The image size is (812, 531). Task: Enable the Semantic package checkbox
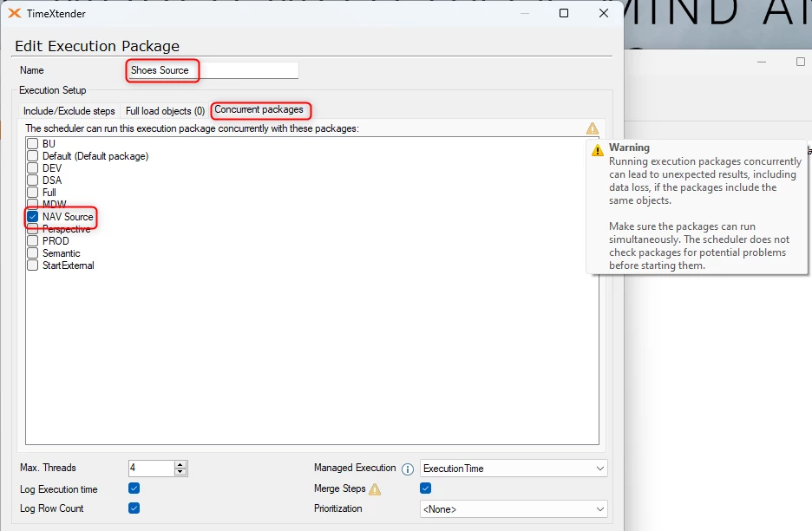click(x=33, y=253)
